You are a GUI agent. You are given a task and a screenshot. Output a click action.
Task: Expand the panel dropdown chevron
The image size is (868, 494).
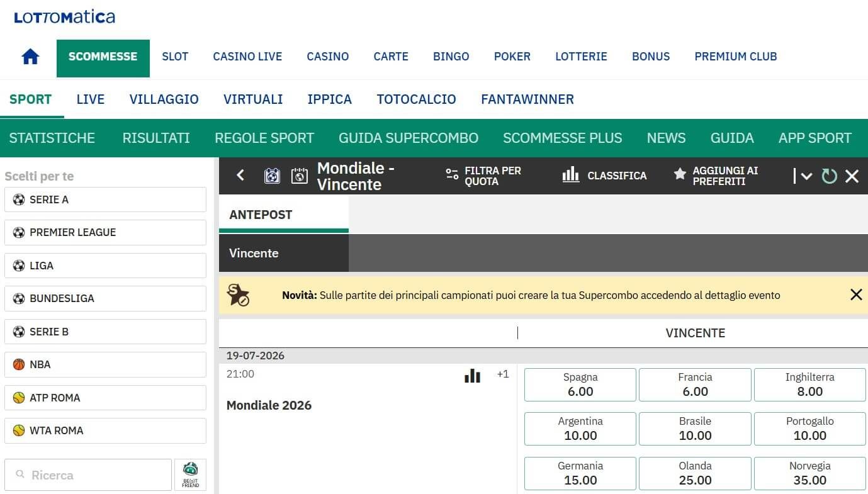tap(806, 177)
